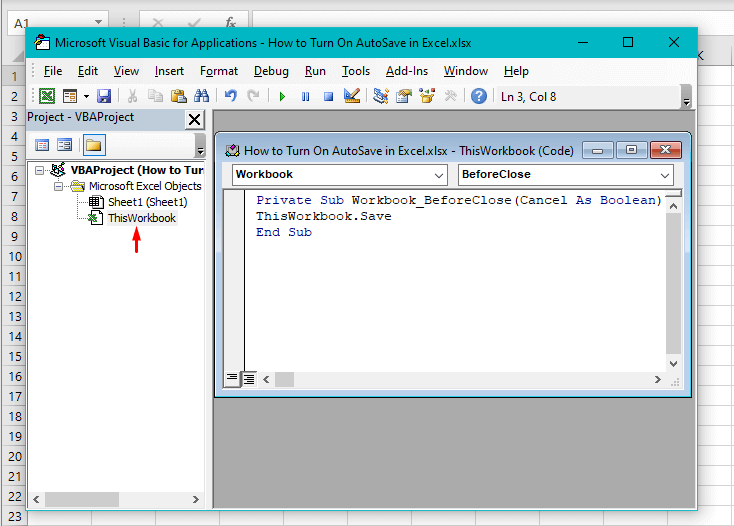The height and width of the screenshot is (526, 734).
Task: Click the Excel Name Box showing A1
Action: coord(58,23)
